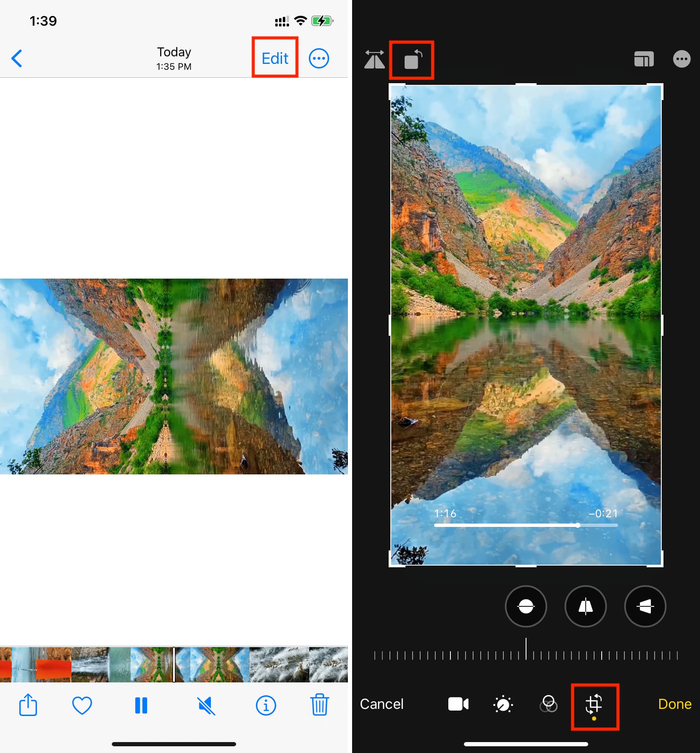Go back using the blue chevron

pos(17,58)
